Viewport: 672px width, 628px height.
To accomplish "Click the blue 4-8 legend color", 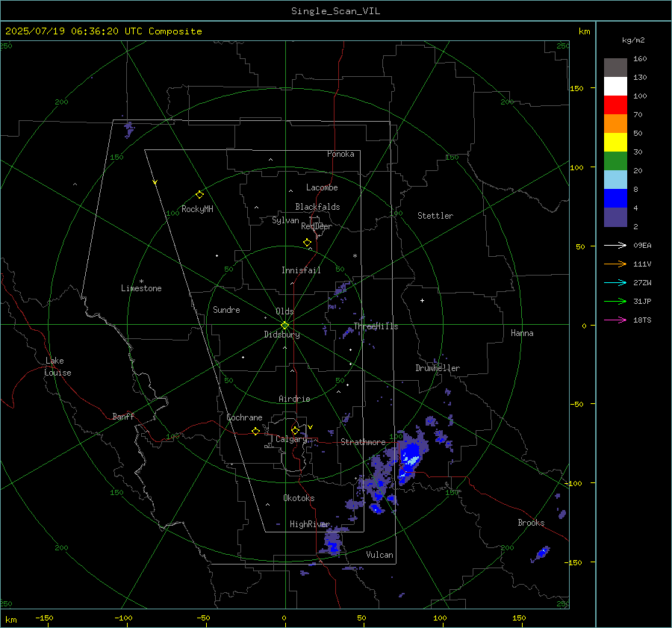I will pos(615,198).
